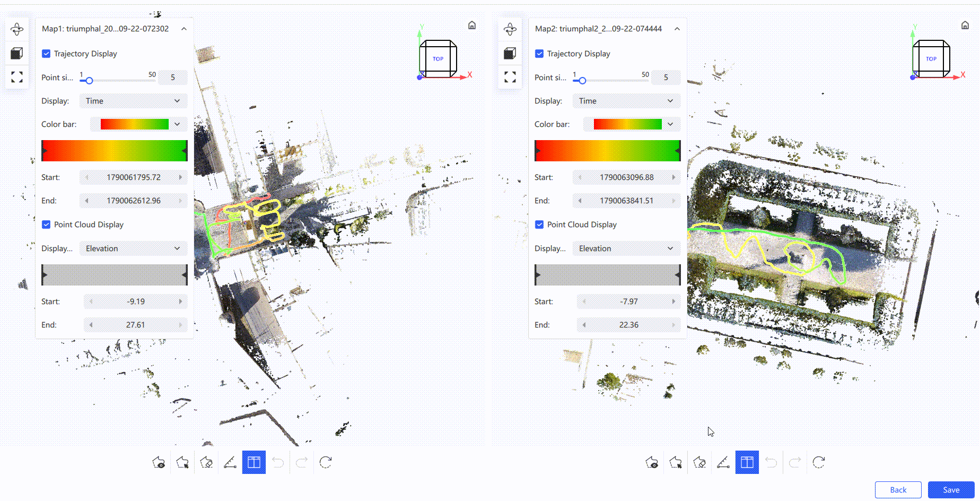Image resolution: width=980 pixels, height=501 pixels.
Task: Click the Back button
Action: [x=898, y=490]
